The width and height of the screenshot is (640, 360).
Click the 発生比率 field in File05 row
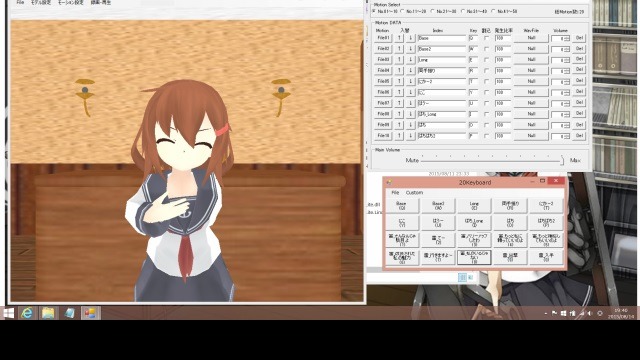[x=502, y=82]
